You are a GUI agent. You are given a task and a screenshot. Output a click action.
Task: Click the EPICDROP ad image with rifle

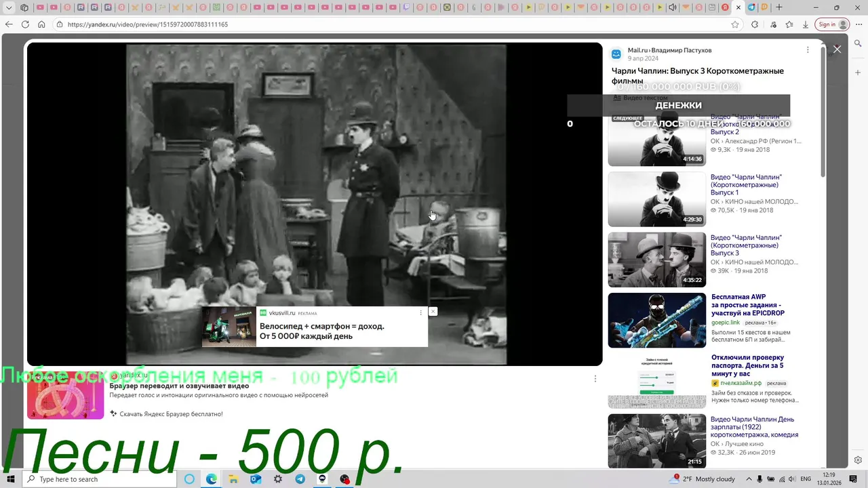[656, 320]
